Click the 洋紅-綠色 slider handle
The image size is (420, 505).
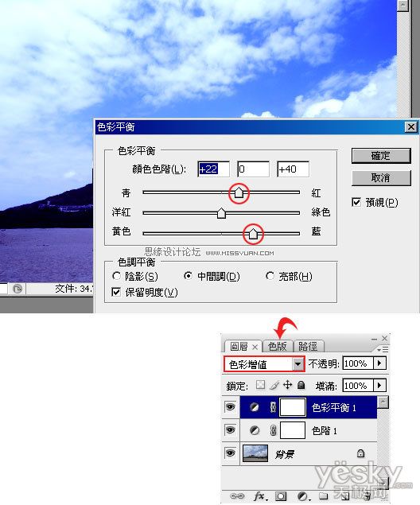(221, 213)
